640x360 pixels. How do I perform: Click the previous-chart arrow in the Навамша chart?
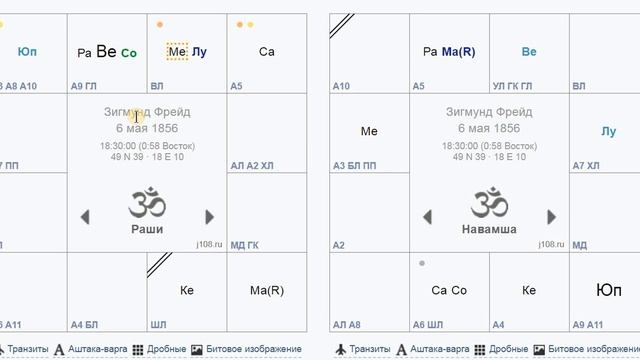(427, 217)
